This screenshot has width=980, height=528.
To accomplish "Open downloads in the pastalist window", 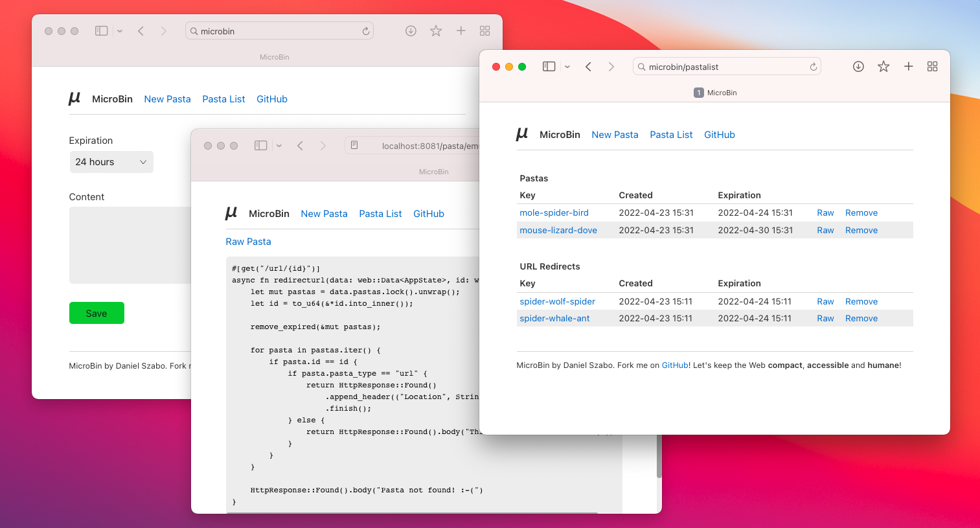I will click(858, 67).
